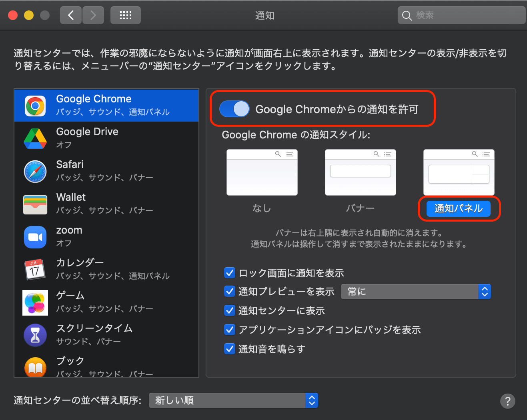This screenshot has height=420, width=527.
Task: Disable 通知音を鳴らす
Action: point(230,349)
